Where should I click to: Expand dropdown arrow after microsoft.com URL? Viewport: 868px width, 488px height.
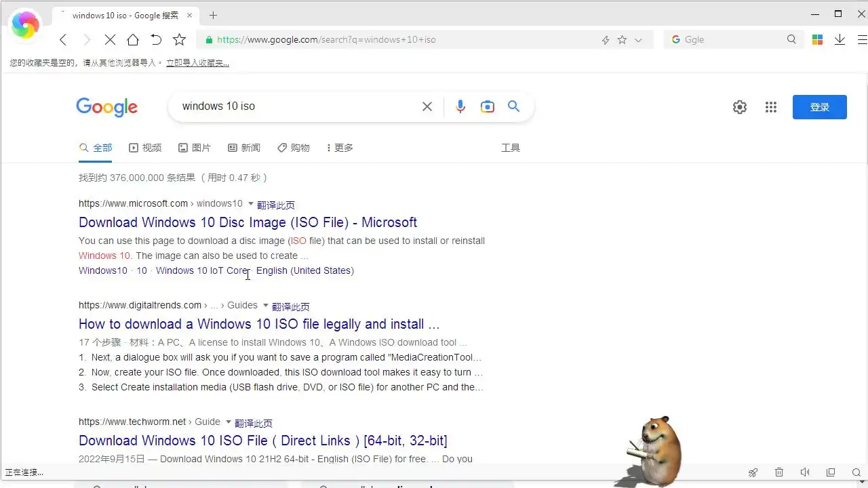(x=250, y=203)
